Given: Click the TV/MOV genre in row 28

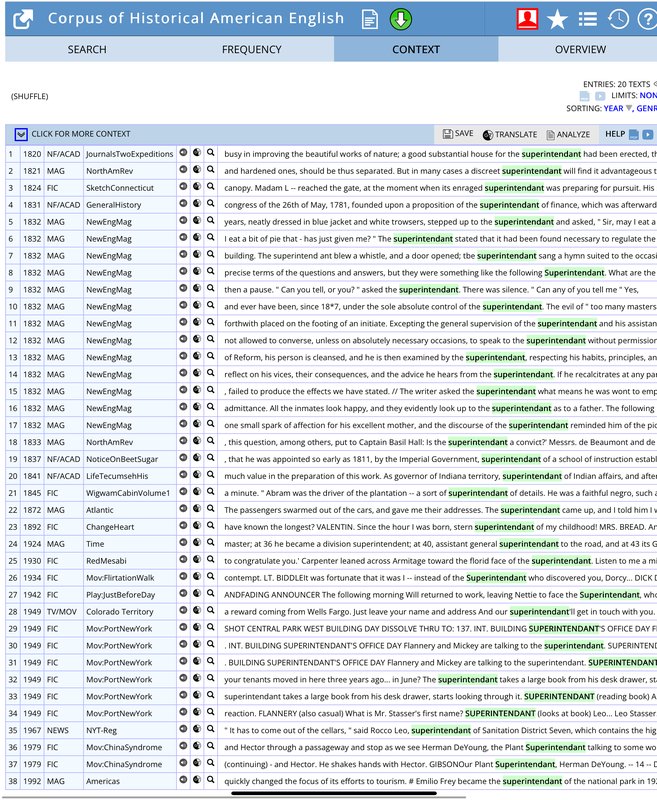Looking at the screenshot, I should coord(62,612).
